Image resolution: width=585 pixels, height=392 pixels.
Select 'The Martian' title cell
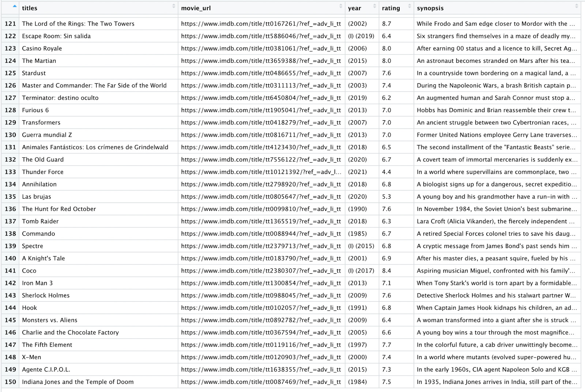point(98,61)
